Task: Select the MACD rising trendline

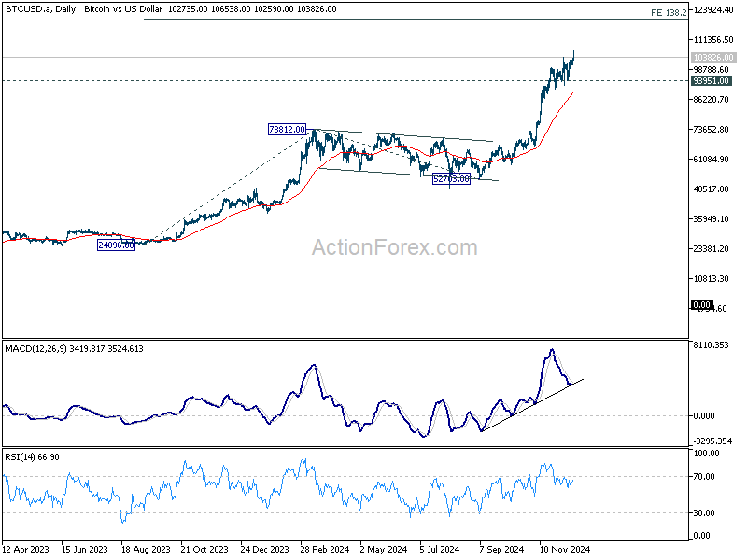Action: pyautogui.click(x=532, y=405)
